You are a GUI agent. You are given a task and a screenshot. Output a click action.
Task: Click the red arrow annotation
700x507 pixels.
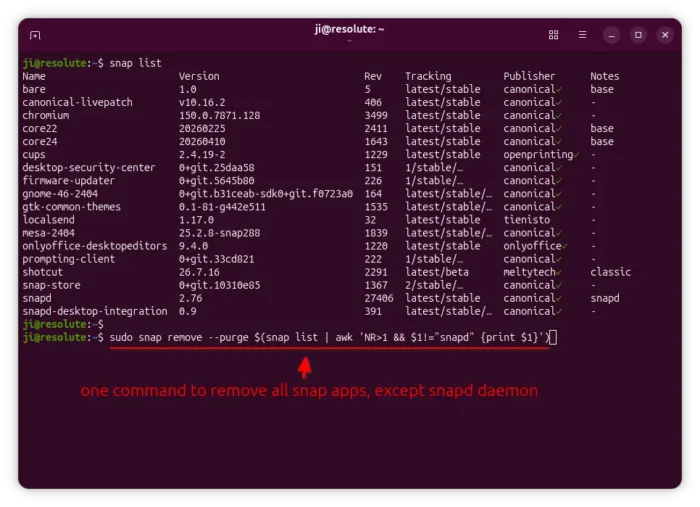[305, 367]
